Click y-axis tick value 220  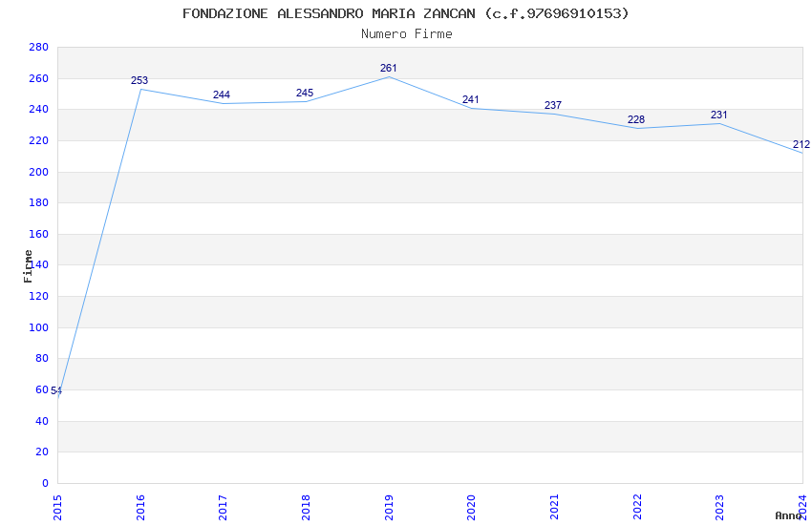pos(39,140)
